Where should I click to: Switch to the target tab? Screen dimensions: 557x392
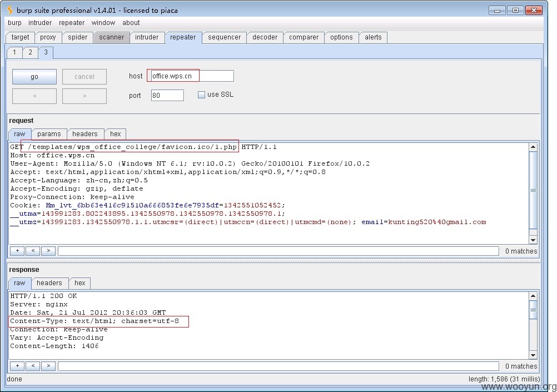(x=20, y=37)
